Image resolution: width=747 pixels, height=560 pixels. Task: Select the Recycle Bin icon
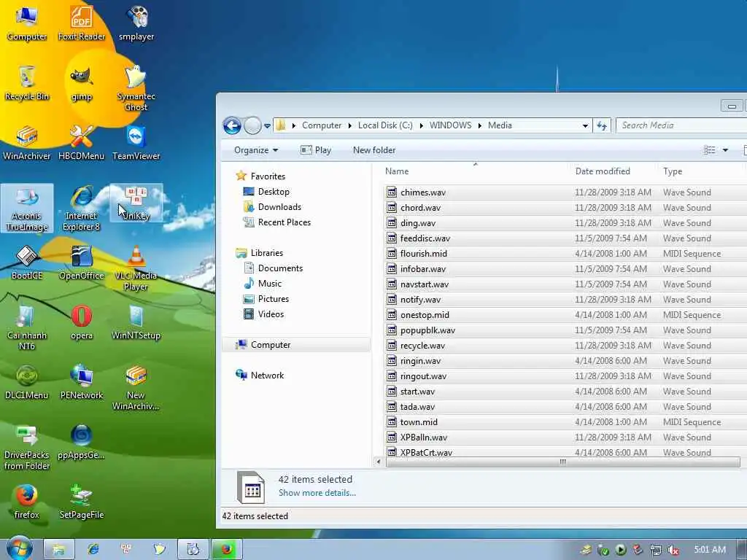tap(27, 82)
